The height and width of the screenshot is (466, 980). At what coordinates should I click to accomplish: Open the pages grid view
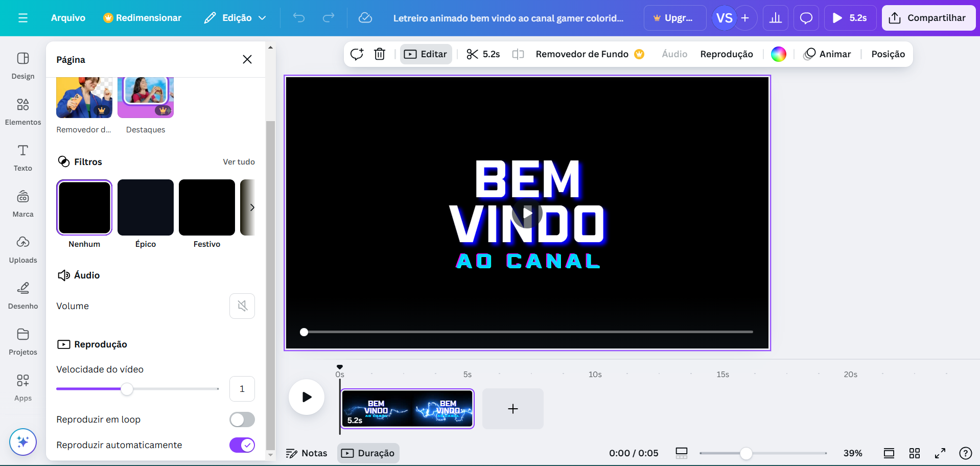pos(914,453)
